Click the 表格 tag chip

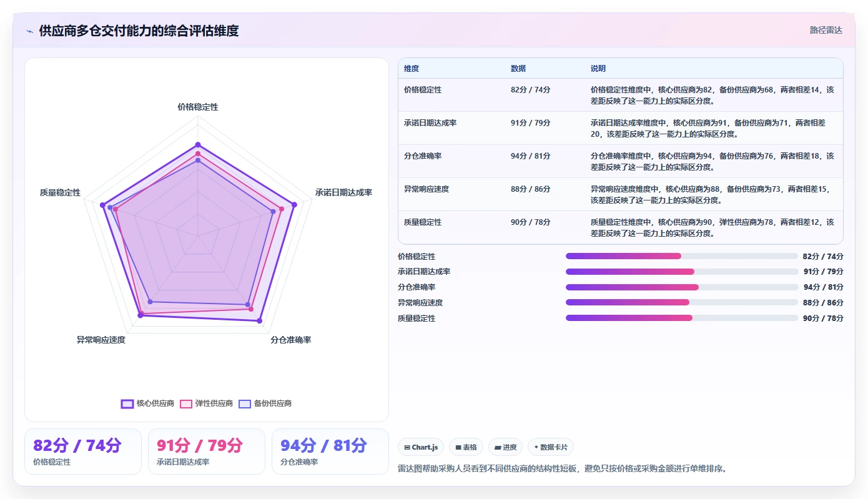tap(466, 447)
